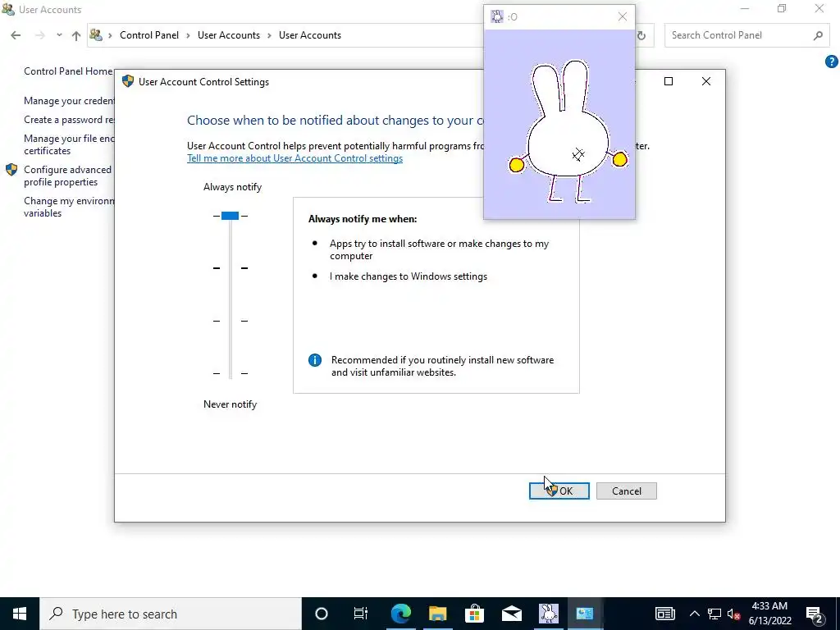Close the bunny popup window
This screenshot has height=630, width=840.
click(x=622, y=16)
